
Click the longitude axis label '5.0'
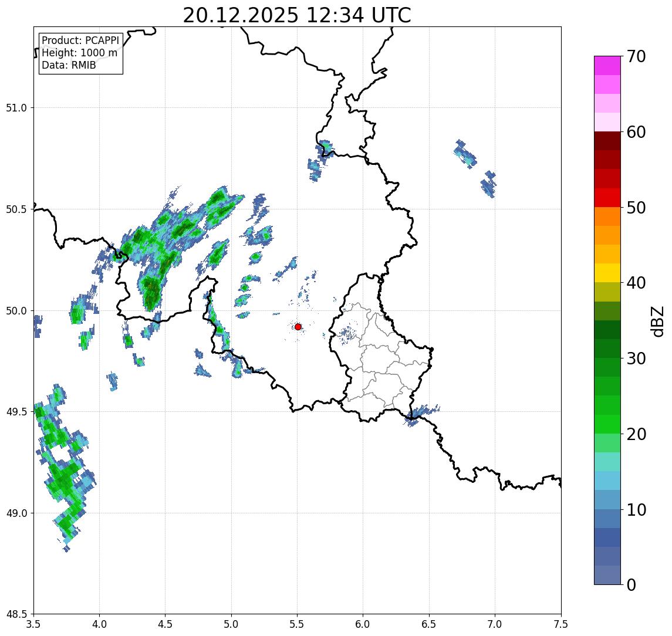pyautogui.click(x=231, y=624)
